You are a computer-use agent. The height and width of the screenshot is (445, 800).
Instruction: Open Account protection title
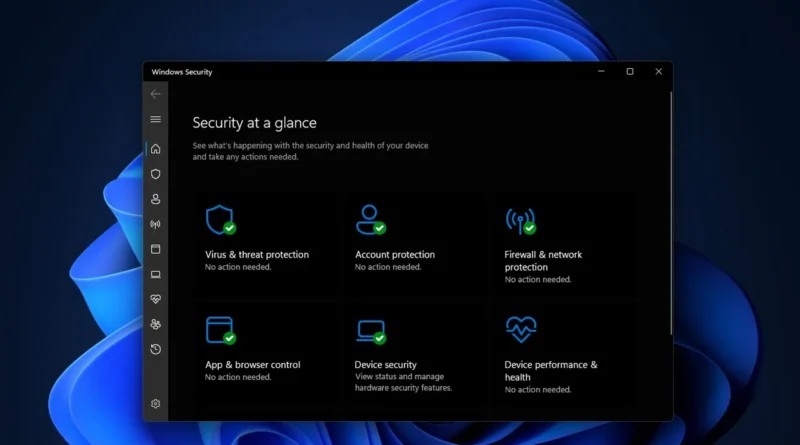[395, 255]
